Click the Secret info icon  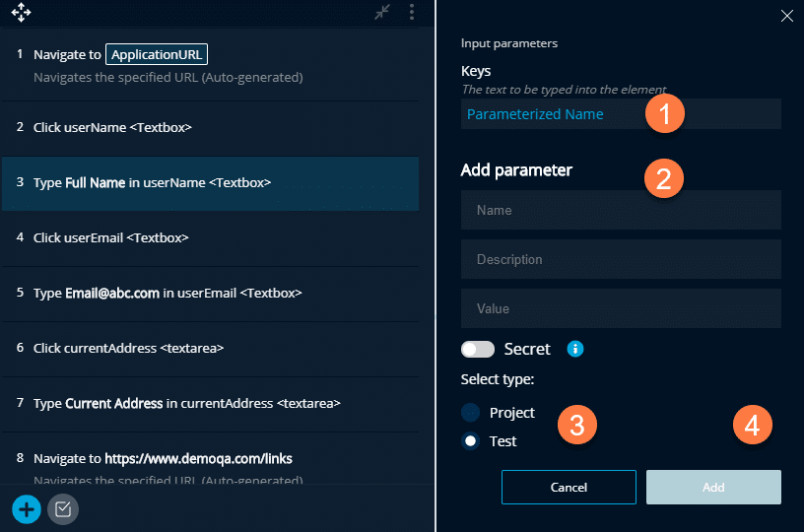tap(576, 349)
